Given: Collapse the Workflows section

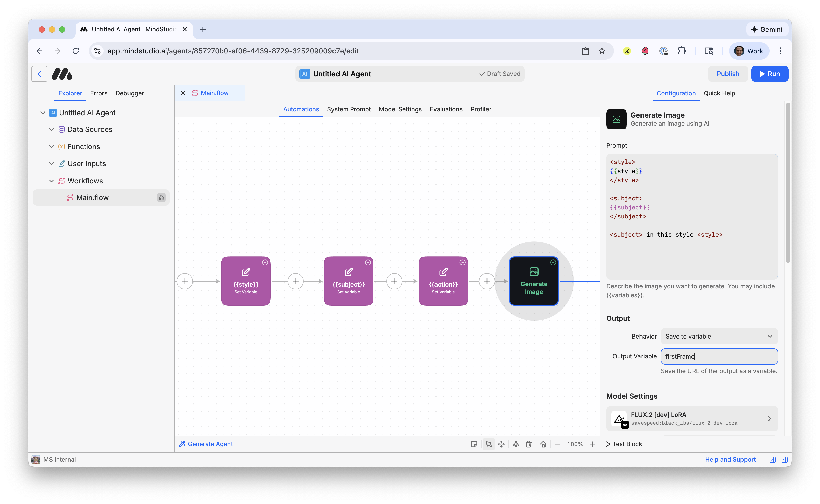Looking at the screenshot, I should pyautogui.click(x=52, y=181).
